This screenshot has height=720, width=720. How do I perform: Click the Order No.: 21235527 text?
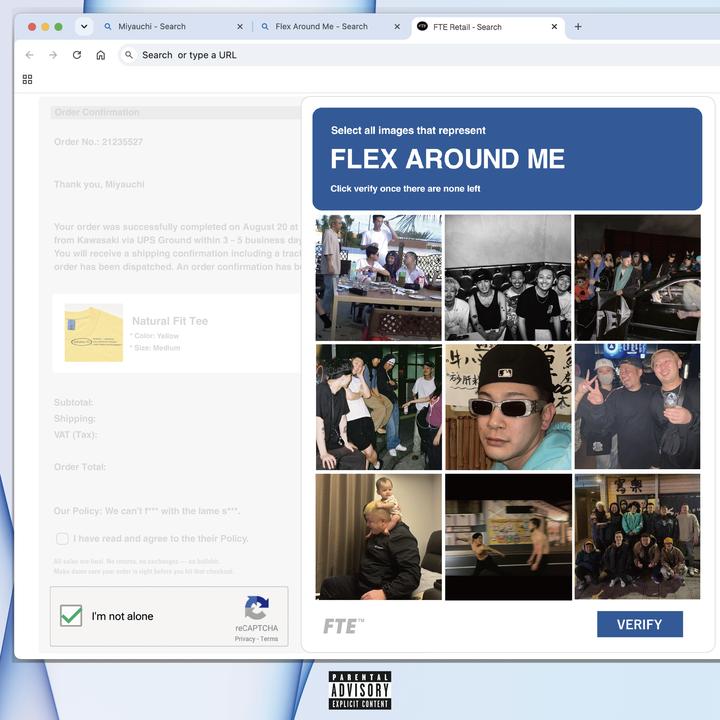coord(98,142)
